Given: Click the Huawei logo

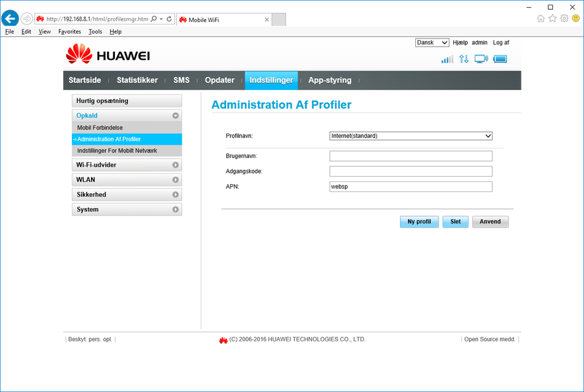Looking at the screenshot, I should pos(108,54).
